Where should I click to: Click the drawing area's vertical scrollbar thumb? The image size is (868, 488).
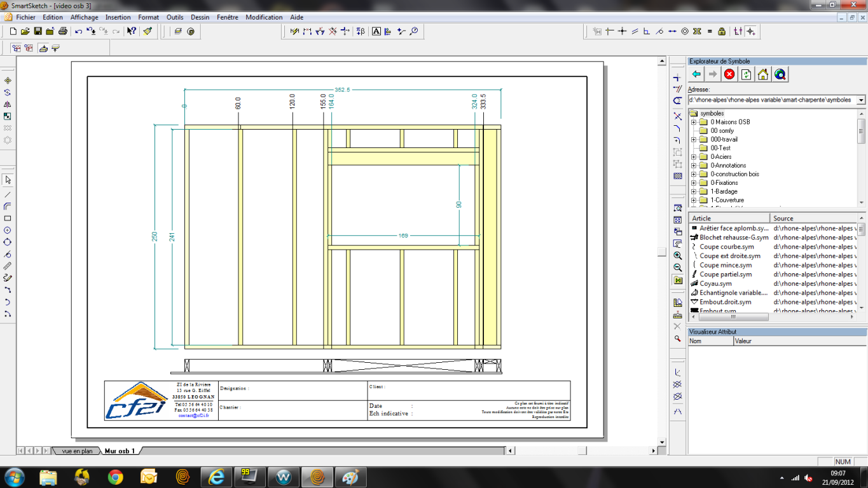(662, 252)
